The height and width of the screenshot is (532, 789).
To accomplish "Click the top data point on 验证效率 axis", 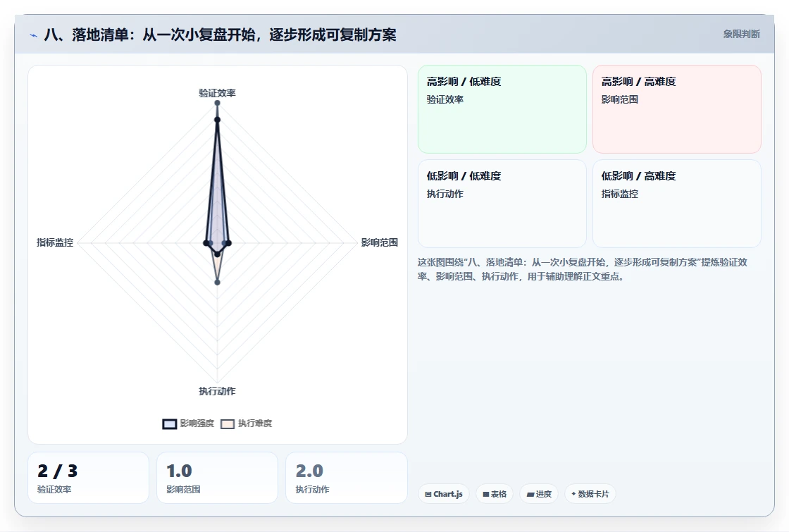I will pyautogui.click(x=218, y=103).
